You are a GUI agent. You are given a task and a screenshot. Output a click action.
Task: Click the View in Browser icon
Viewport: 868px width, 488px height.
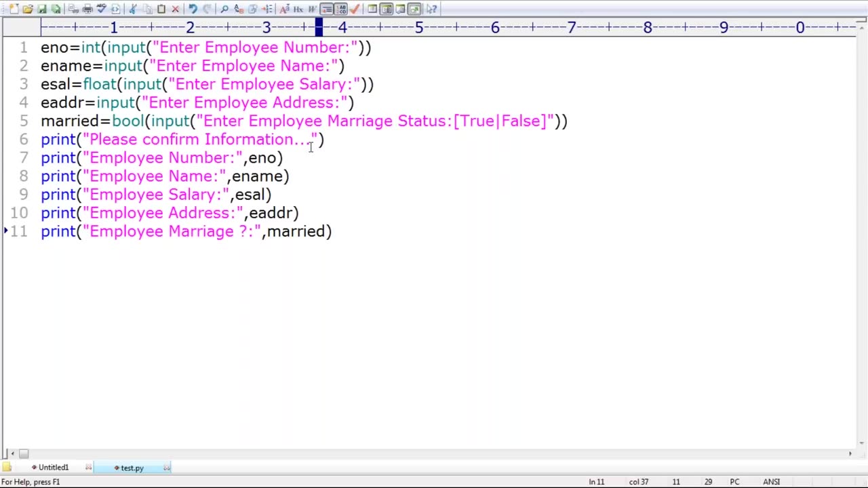pos(115,9)
